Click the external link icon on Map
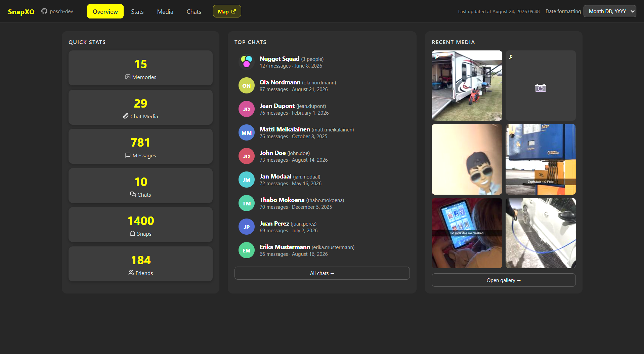 click(x=234, y=11)
